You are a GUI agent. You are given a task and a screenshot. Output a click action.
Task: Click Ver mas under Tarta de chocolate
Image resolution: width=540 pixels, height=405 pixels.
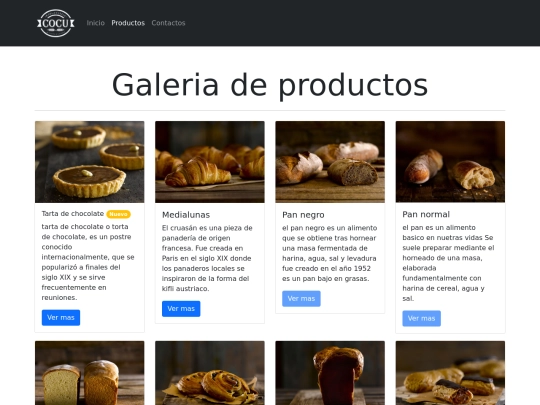[61, 318]
